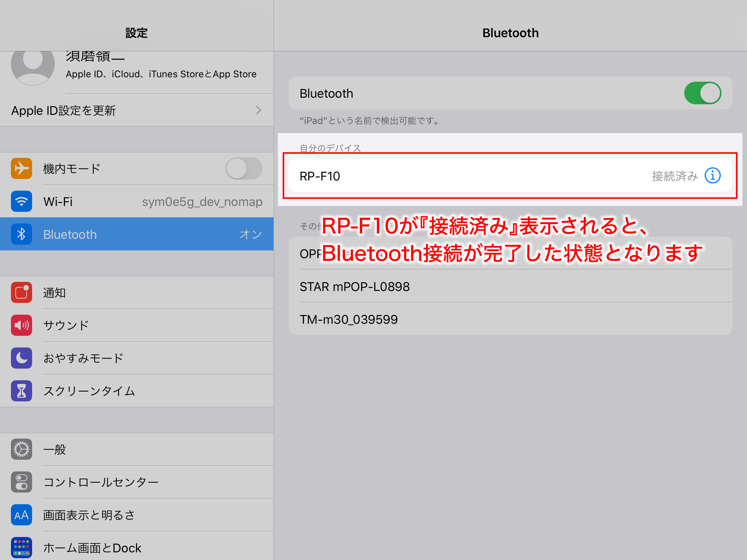The width and height of the screenshot is (747, 560).
Task: Tap the General gear icon
Action: click(x=22, y=449)
